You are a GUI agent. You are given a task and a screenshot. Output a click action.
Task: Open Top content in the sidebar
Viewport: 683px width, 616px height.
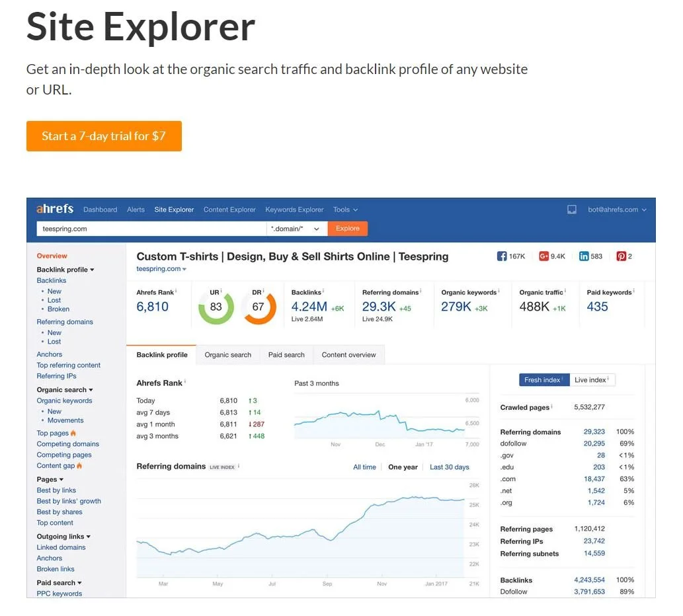(x=55, y=522)
